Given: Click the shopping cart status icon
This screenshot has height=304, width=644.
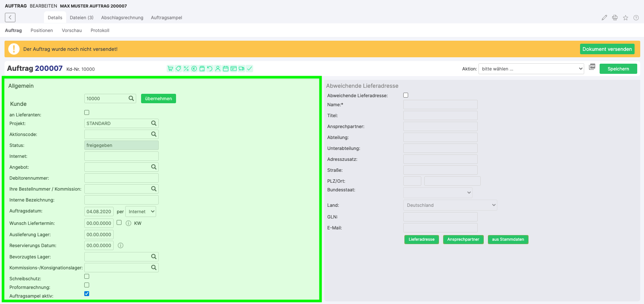Looking at the screenshot, I should (170, 69).
